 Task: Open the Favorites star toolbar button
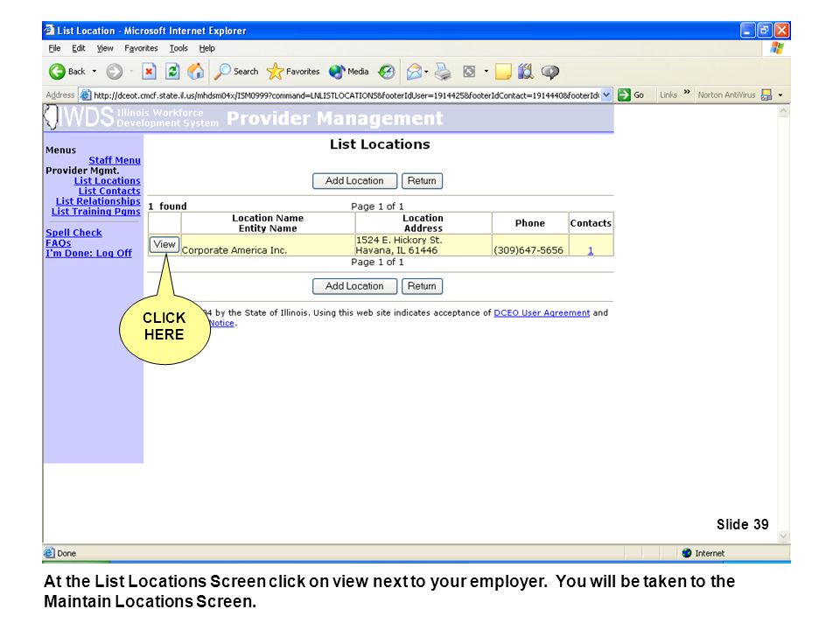(292, 71)
